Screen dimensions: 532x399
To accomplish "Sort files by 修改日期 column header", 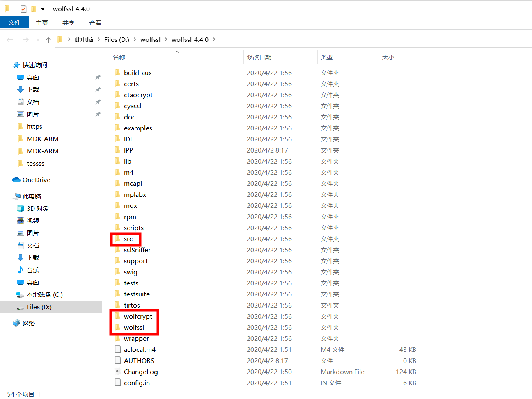I will [x=259, y=57].
